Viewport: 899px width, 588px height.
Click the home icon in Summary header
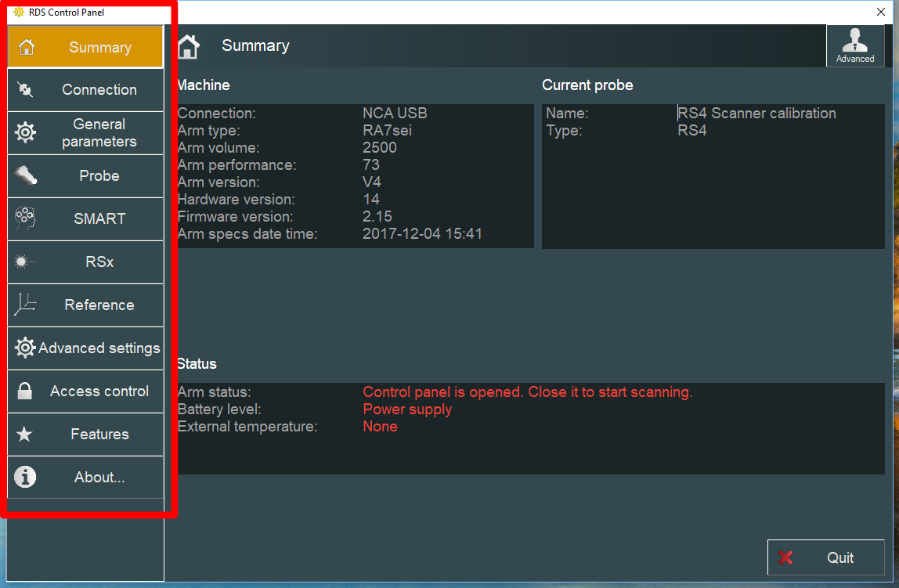pos(188,47)
